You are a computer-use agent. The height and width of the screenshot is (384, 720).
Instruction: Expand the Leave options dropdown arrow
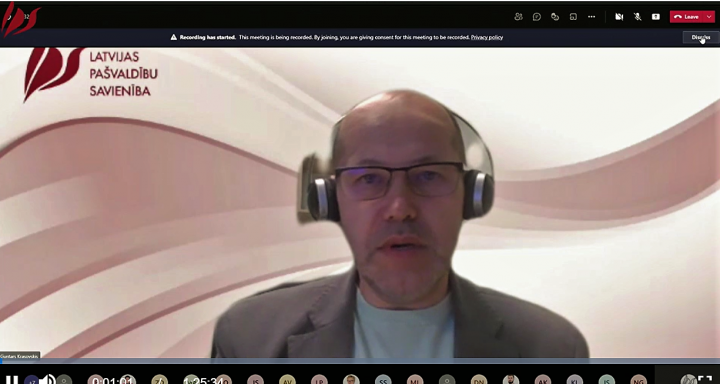pos(709,17)
